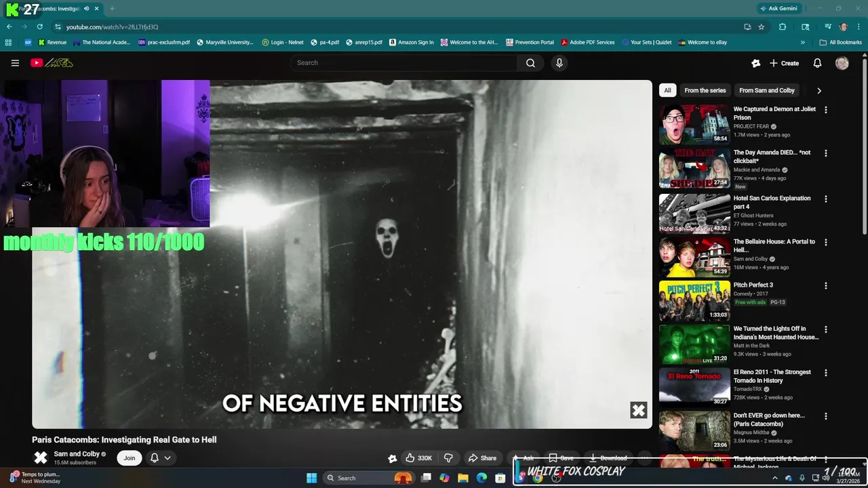Open options menu for Hotel San Carlos video
The image size is (868, 488).
(825, 199)
